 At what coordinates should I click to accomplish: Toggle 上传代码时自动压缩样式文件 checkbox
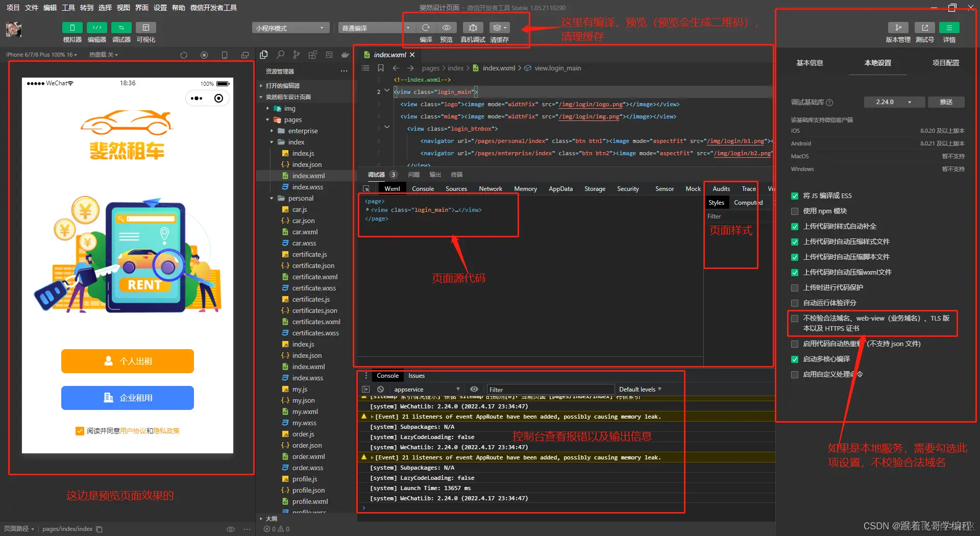click(x=795, y=242)
